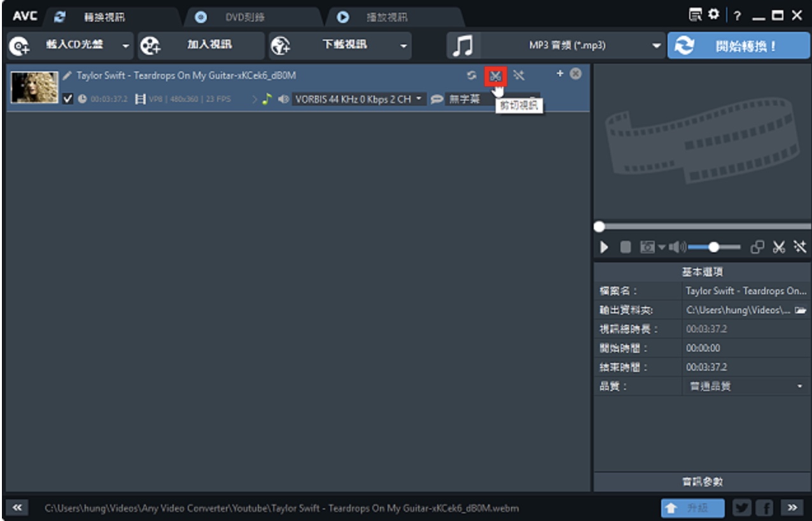Open the snapshot options arrow beside the camera

click(x=662, y=247)
